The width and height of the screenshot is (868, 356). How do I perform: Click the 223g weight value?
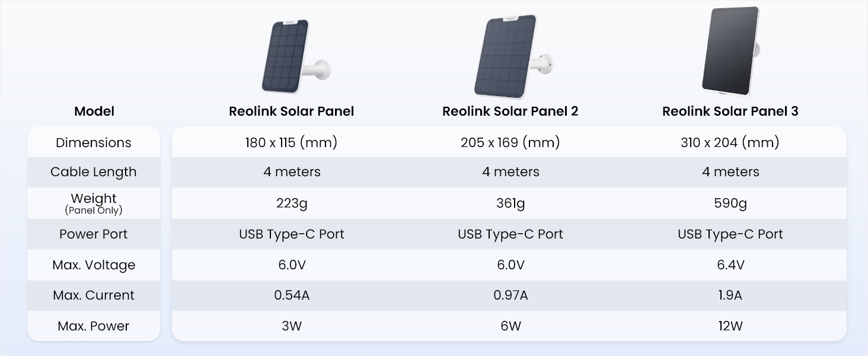coord(292,204)
